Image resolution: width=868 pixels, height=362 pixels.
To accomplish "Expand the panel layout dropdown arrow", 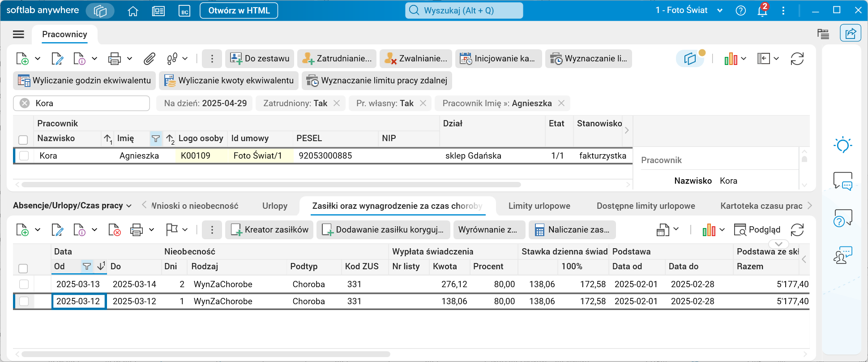I will click(776, 59).
